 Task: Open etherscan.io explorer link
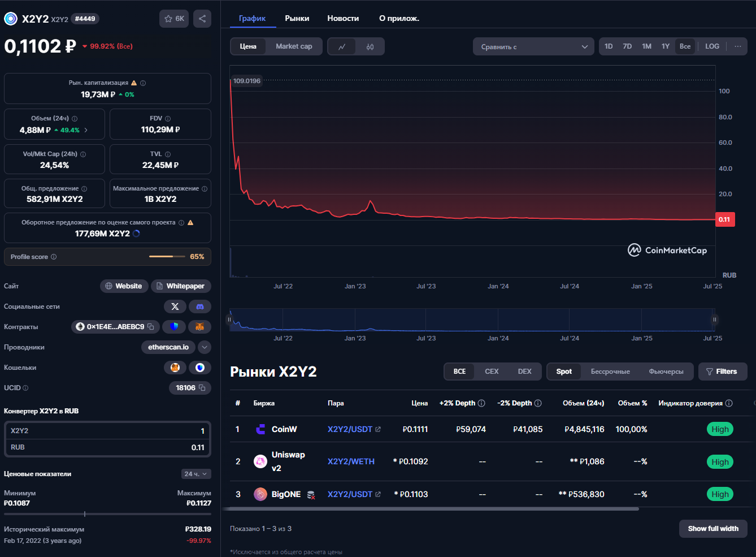(168, 347)
